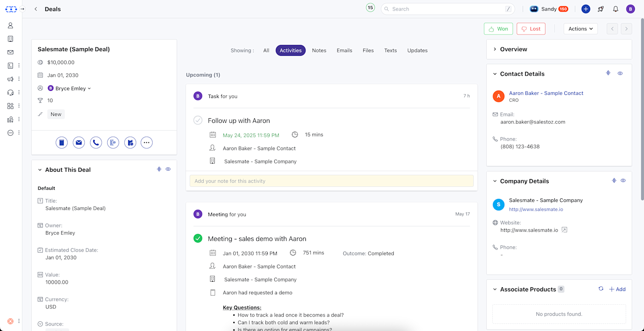The image size is (644, 331).
Task: Click the green 15 counter badge near search
Action: pyautogui.click(x=370, y=7)
